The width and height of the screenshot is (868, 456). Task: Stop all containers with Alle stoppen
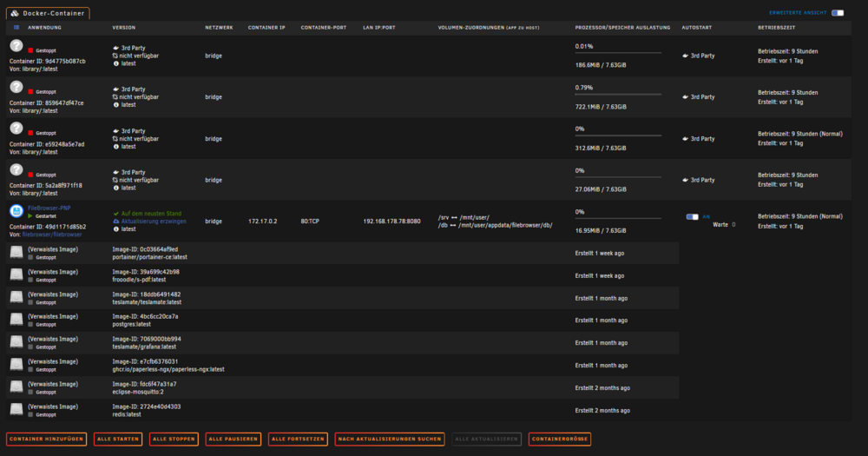click(x=174, y=439)
